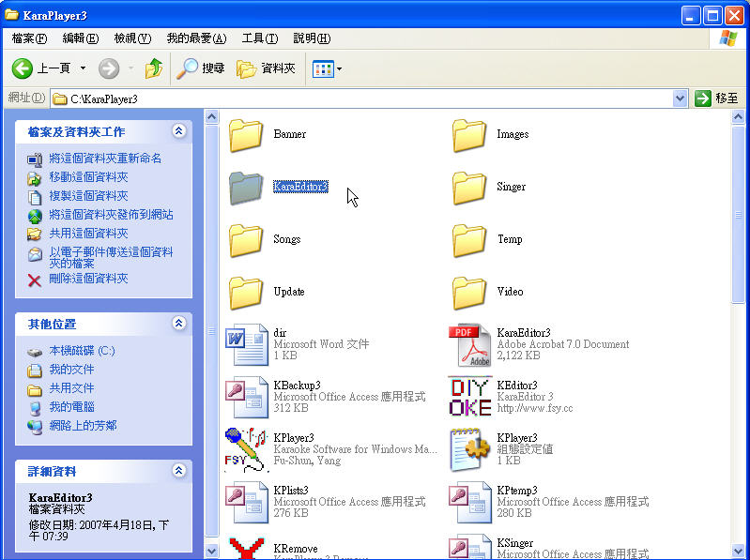Launch the KEditor3 DIY OKE icon

point(469,397)
